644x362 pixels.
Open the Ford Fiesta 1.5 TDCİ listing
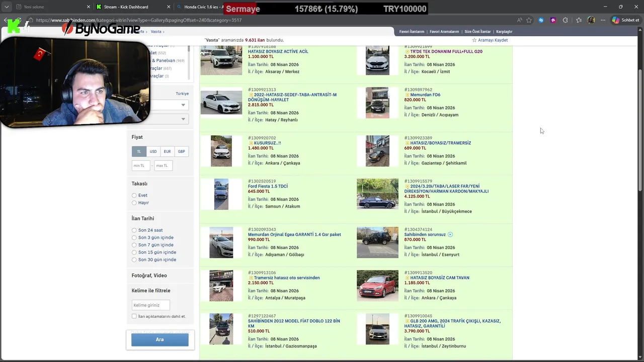pos(268,187)
